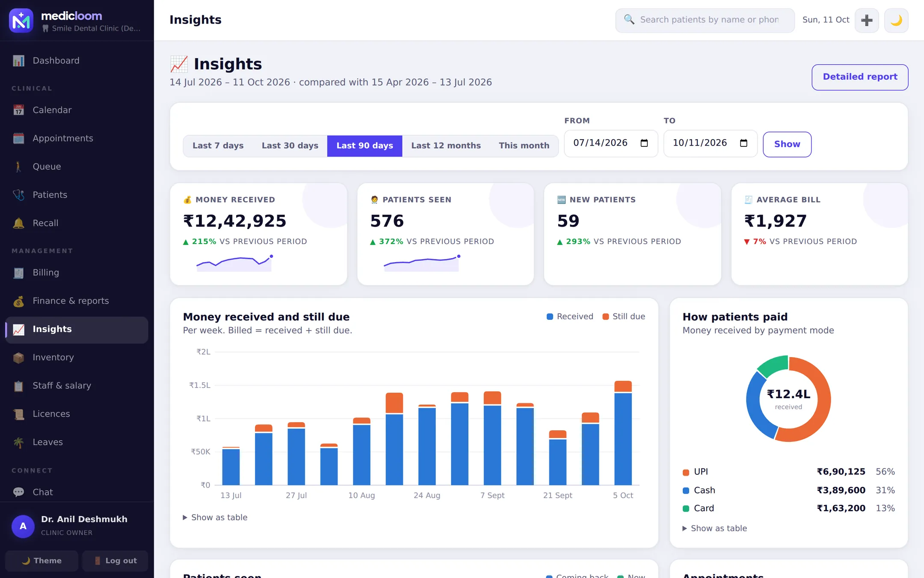
Task: Click the FROM date field 07/14/2026
Action: click(x=611, y=143)
